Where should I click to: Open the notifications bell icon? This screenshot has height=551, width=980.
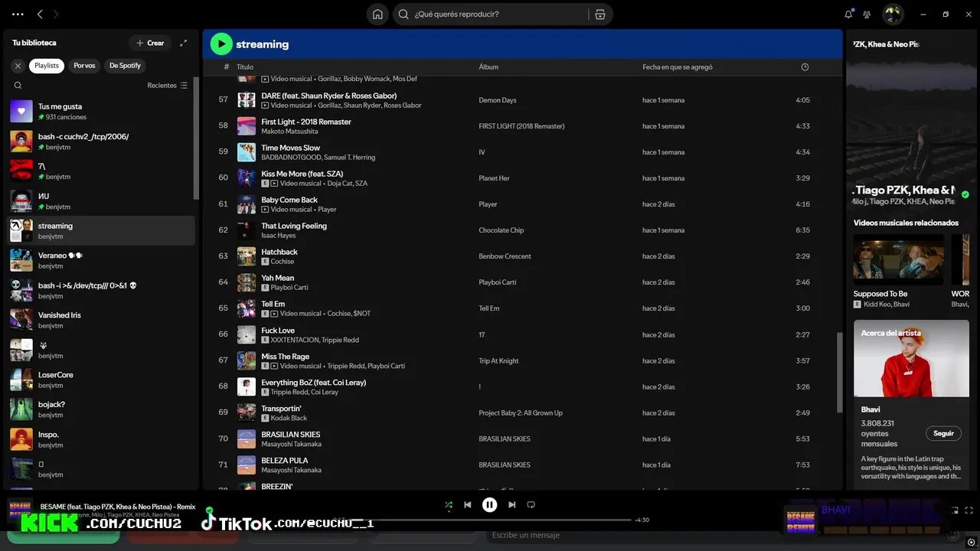pyautogui.click(x=848, y=14)
